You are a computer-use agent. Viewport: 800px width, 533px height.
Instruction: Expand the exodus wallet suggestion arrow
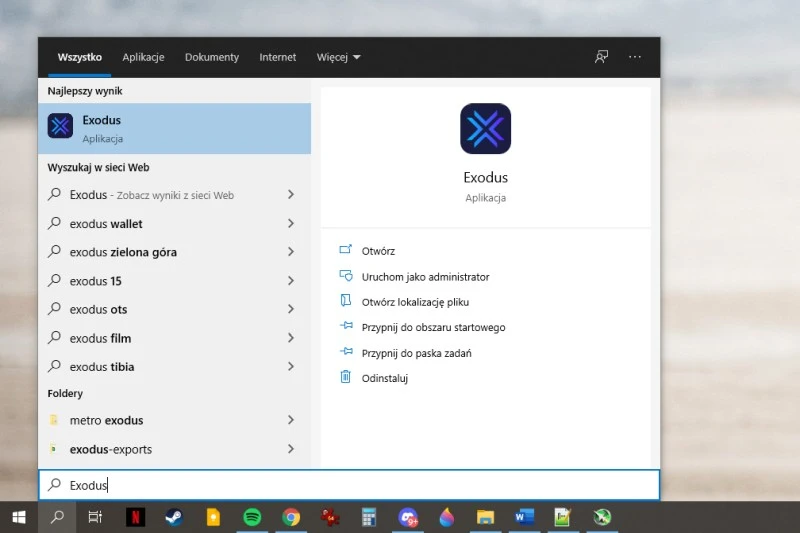291,223
